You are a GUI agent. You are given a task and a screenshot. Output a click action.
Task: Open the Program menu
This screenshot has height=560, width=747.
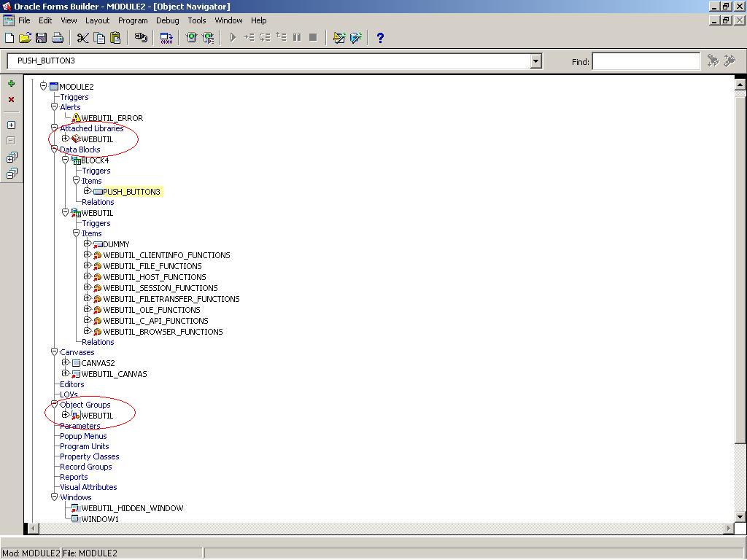[133, 20]
